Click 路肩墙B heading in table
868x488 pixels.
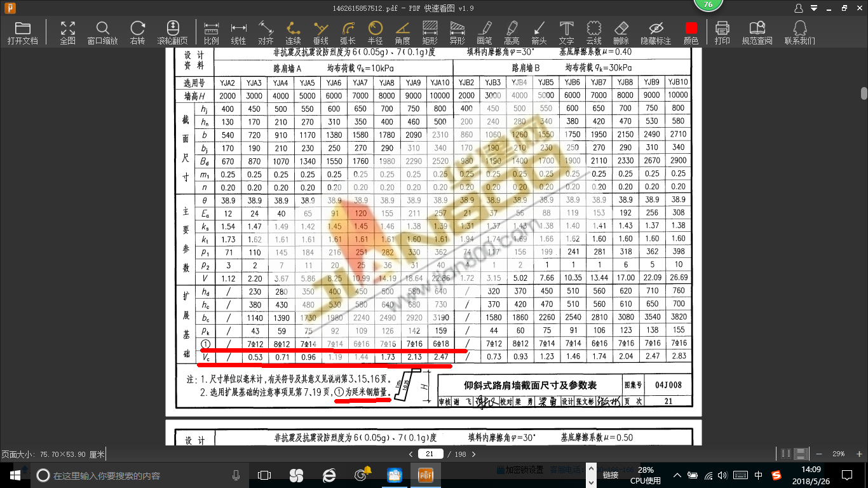coord(526,67)
